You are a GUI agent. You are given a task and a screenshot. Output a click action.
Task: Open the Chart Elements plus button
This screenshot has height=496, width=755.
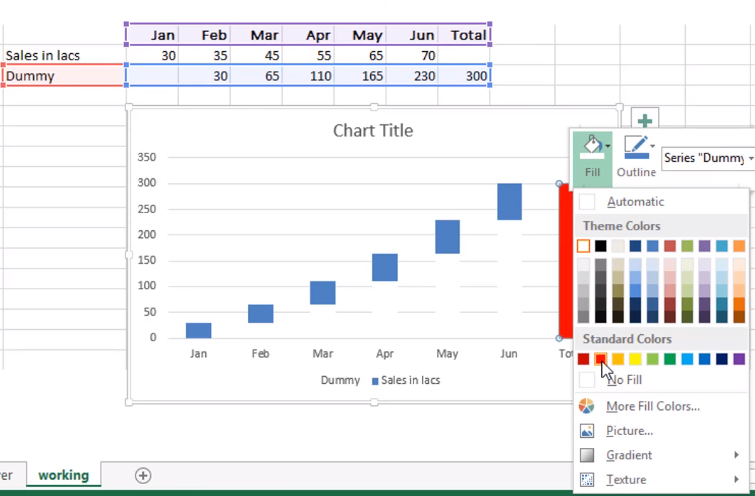(x=645, y=121)
